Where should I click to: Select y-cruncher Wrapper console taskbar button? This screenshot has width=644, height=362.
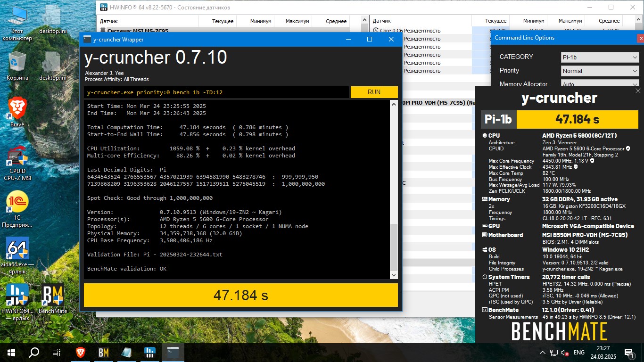click(x=173, y=352)
